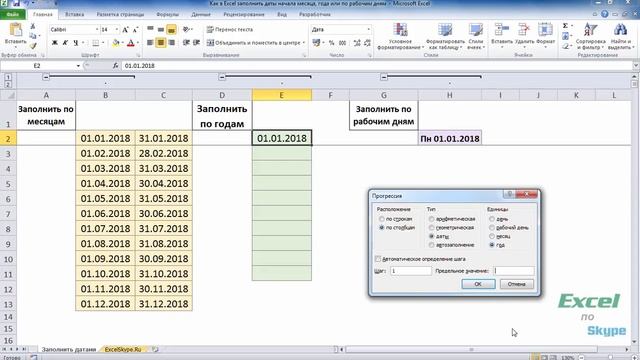
Task: Choose the 'геометрическая' progression type
Action: coord(431,228)
